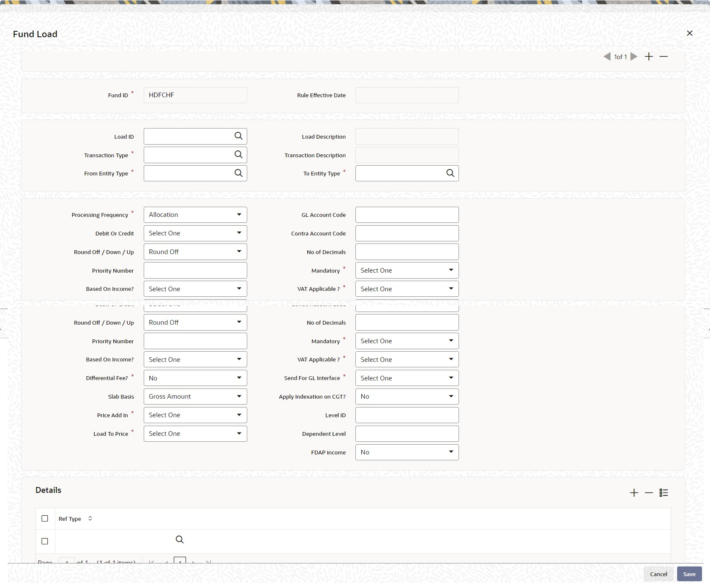The image size is (710, 588).
Task: Open the To Entity Type search lookup
Action: (x=451, y=173)
